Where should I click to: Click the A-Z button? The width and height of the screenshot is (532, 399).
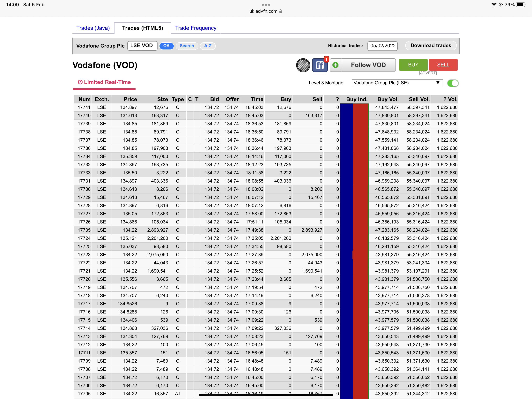[208, 46]
